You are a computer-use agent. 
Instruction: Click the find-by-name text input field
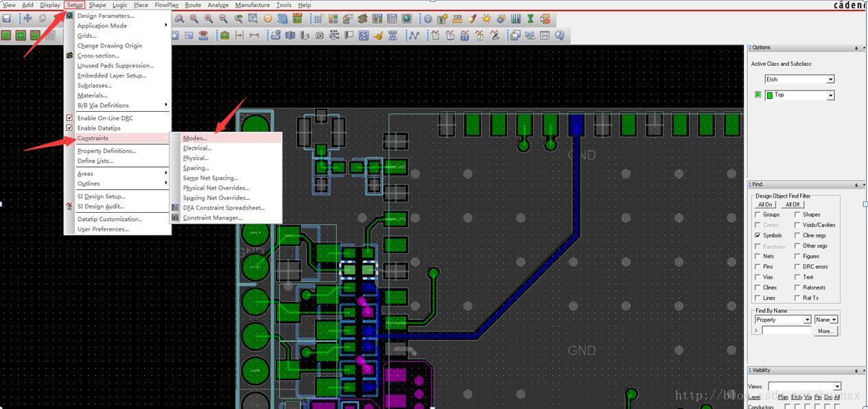tap(786, 331)
